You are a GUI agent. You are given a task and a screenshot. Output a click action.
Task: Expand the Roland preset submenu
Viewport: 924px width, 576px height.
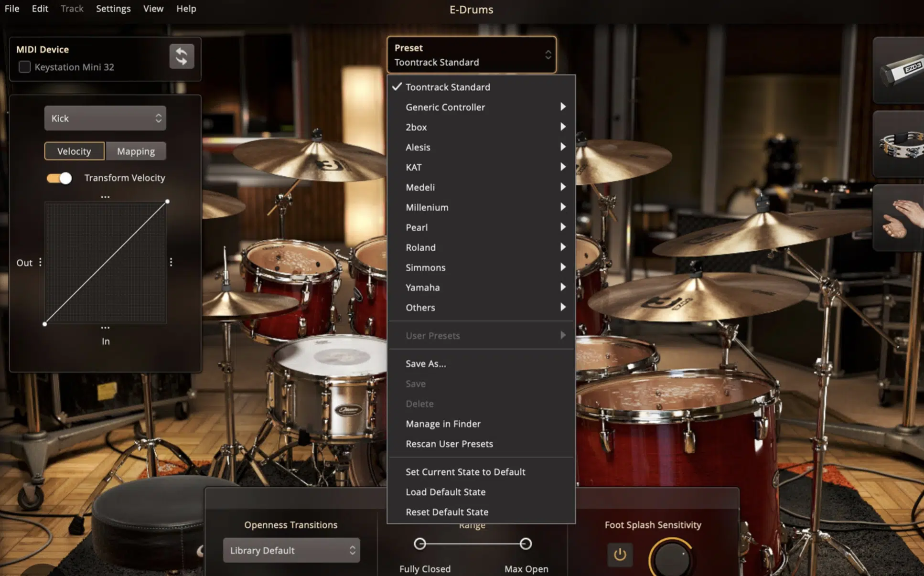click(x=483, y=247)
